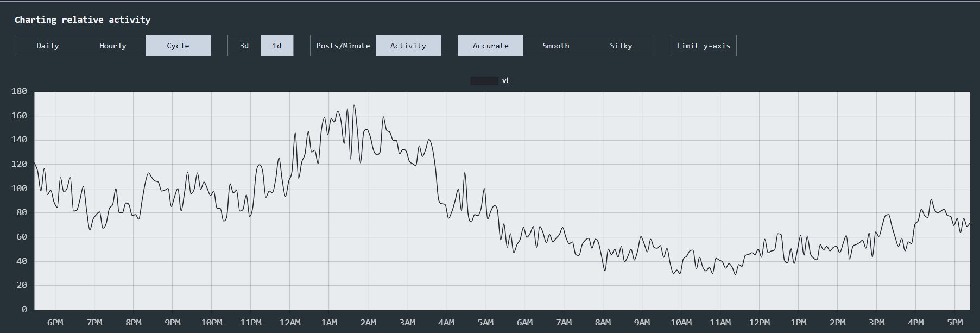Select Smooth line rendering
The image size is (980, 333).
click(556, 46)
